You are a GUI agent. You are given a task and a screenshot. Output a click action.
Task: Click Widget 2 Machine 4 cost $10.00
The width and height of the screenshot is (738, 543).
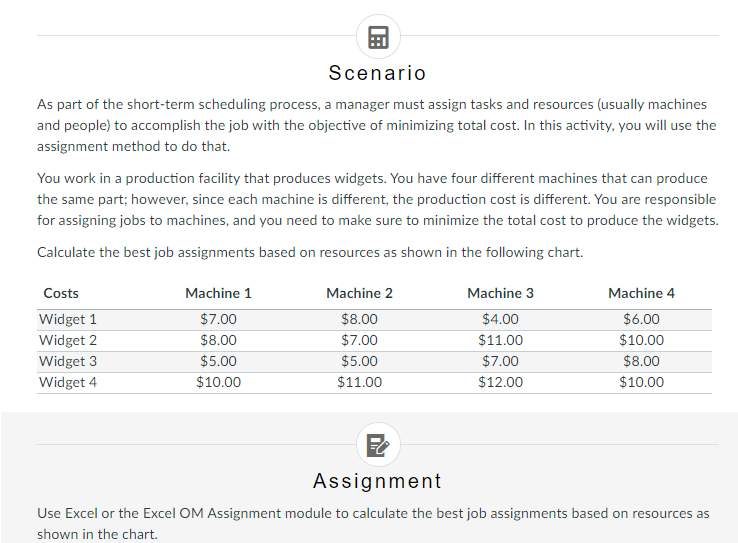tap(641, 340)
